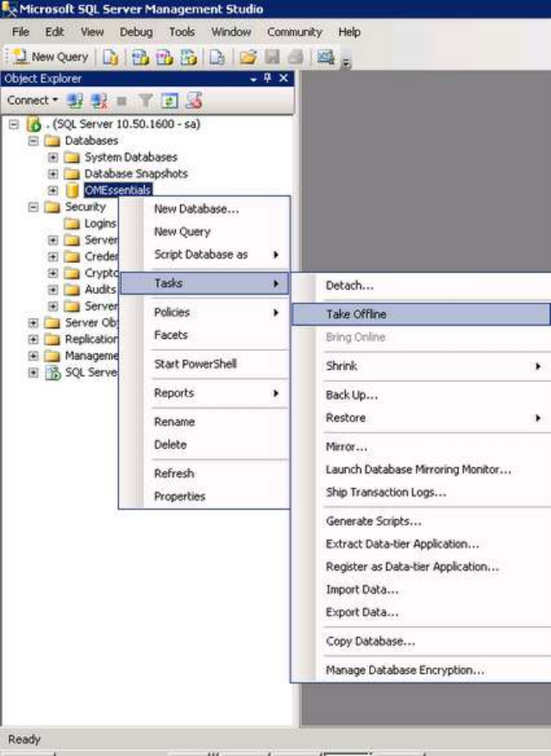551x756 pixels.
Task: Open the Reports submenu
Action: (204, 393)
